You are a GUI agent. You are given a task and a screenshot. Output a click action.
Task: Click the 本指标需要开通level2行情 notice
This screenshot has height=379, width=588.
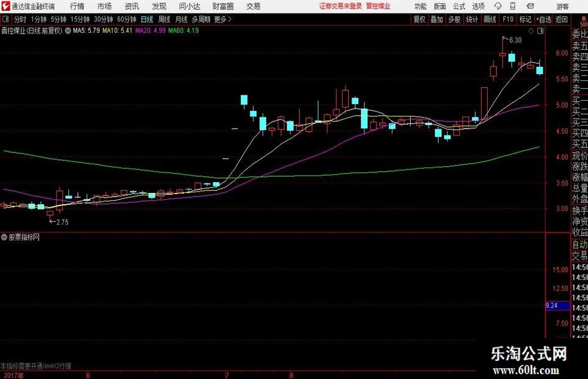click(36, 366)
